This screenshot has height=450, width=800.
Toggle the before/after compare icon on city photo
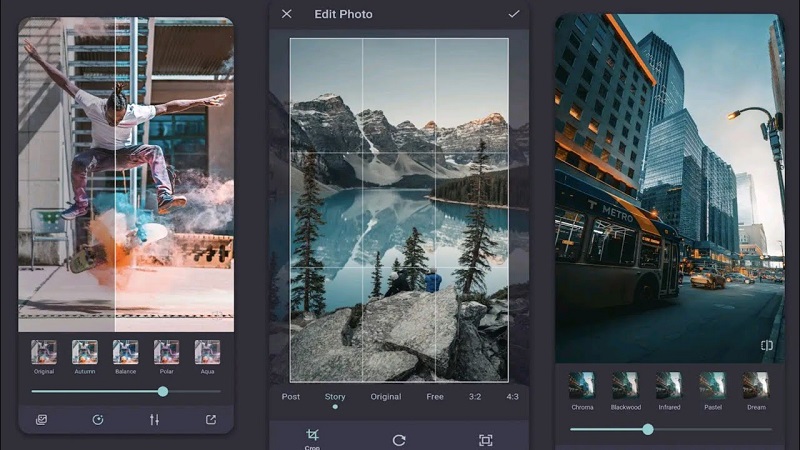click(x=766, y=345)
